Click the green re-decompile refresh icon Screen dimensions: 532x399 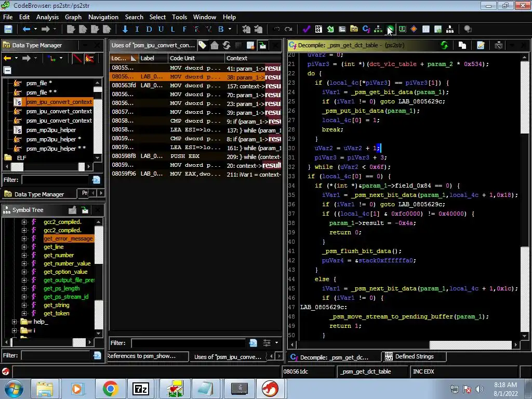click(444, 45)
